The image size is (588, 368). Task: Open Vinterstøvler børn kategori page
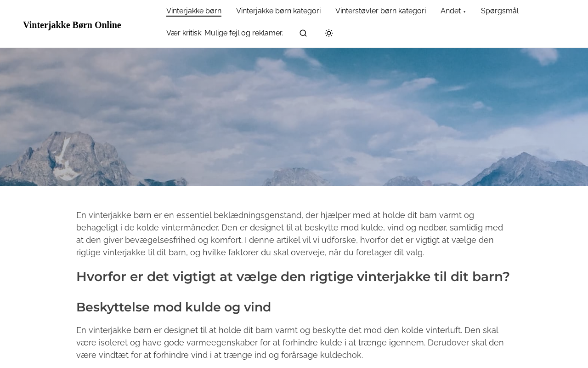(x=380, y=11)
